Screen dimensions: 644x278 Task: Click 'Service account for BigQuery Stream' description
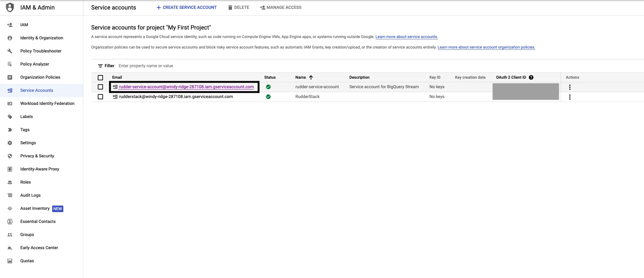pos(384,87)
